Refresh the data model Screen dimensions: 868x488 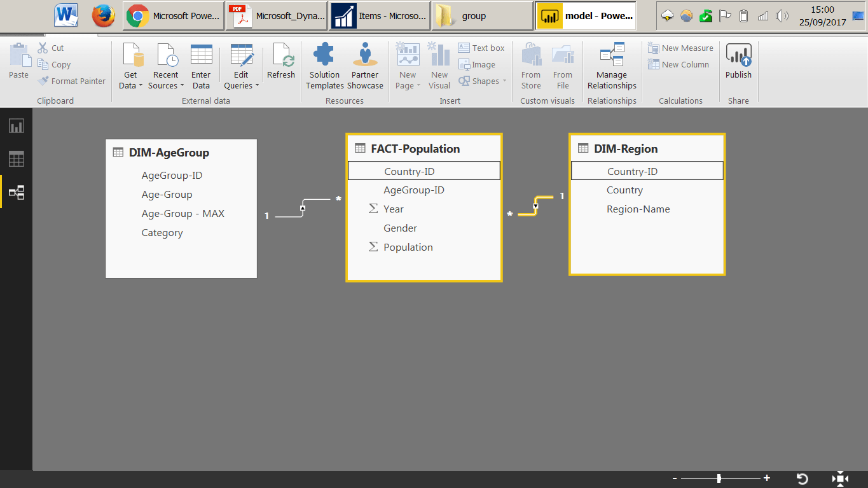(281, 61)
